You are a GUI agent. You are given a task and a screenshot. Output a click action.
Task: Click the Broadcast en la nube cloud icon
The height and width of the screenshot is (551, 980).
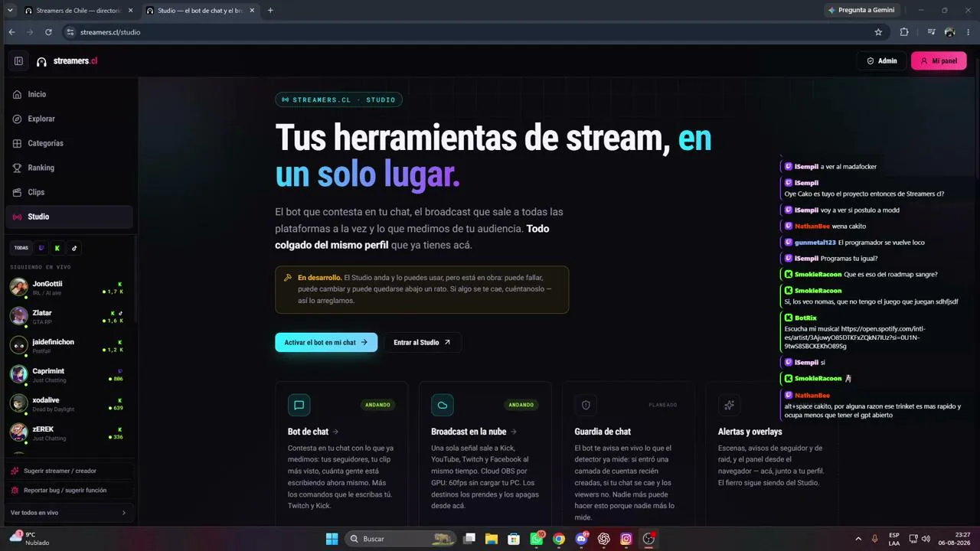pos(443,405)
